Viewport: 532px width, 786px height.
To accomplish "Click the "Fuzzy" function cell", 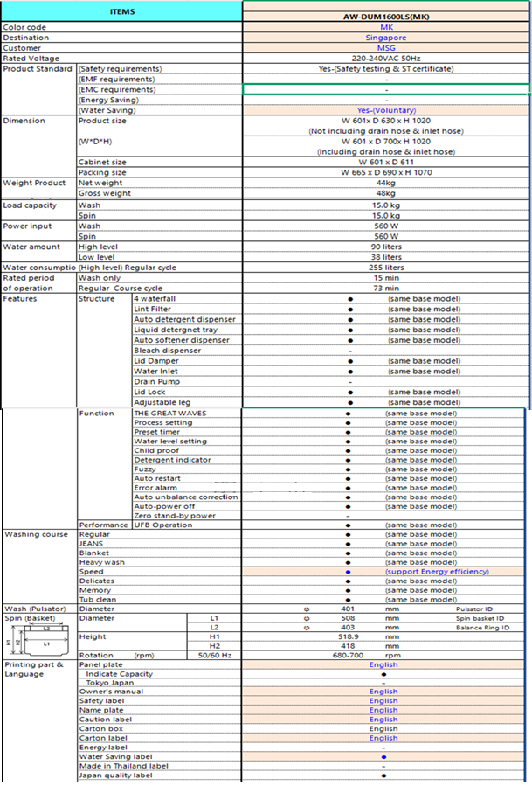I will coord(187,470).
